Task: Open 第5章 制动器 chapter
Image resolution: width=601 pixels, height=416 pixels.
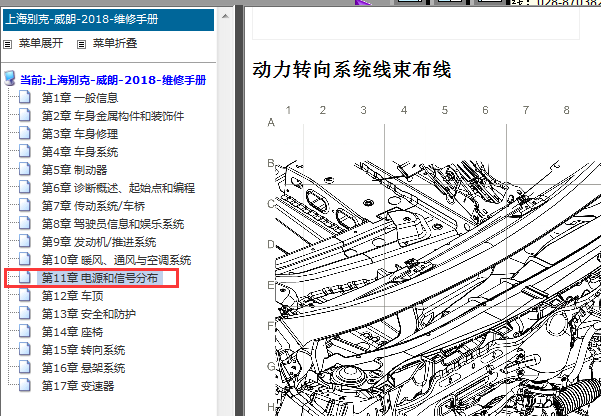Action: (74, 170)
